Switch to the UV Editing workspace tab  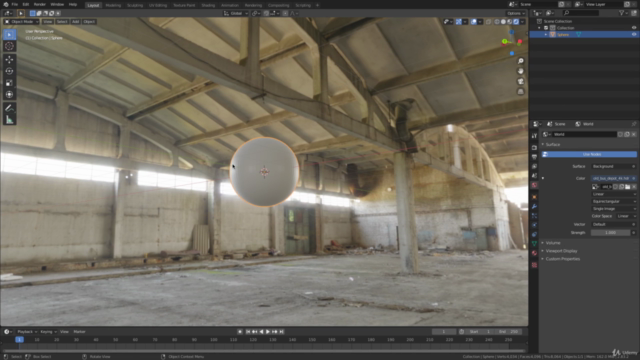click(158, 5)
